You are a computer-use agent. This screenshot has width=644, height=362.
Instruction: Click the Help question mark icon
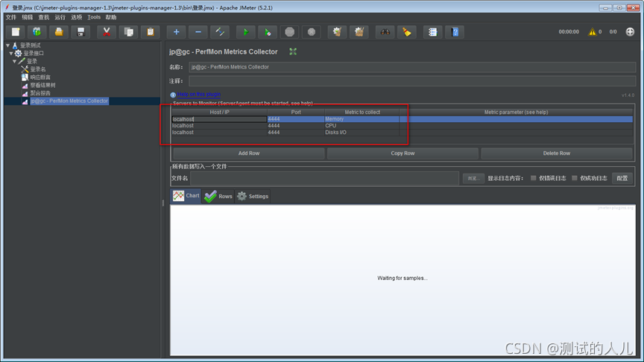(455, 32)
